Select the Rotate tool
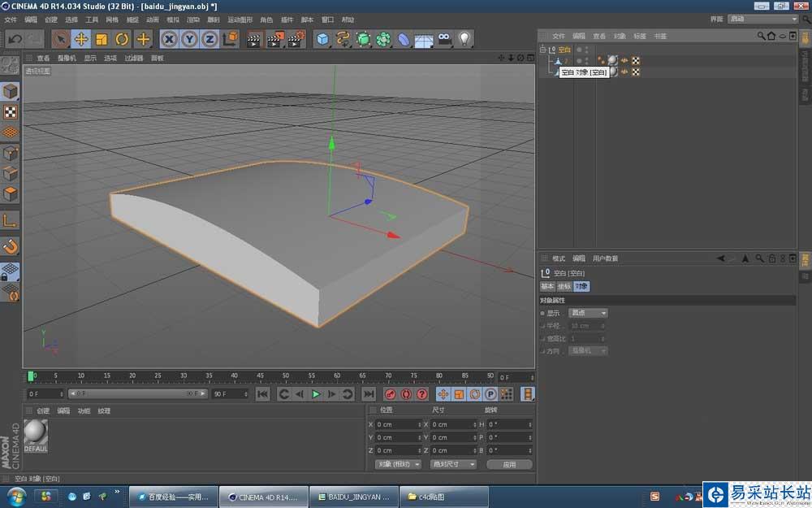Image resolution: width=812 pixels, height=508 pixels. coord(122,38)
